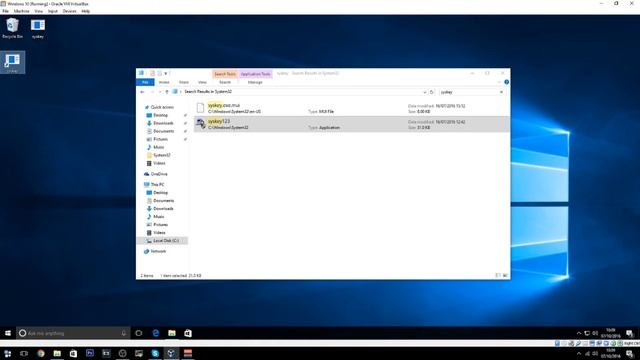
Task: Select Quick access in the navigation pane
Action: coord(162,107)
